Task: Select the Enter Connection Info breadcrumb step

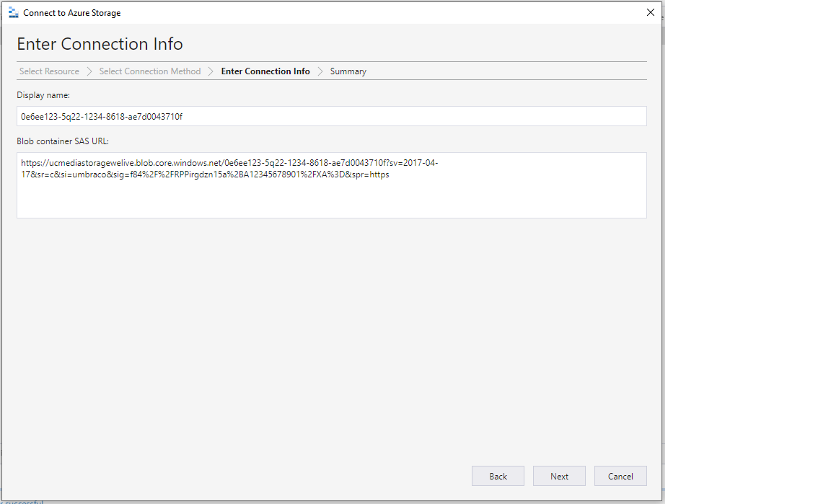Action: click(265, 71)
